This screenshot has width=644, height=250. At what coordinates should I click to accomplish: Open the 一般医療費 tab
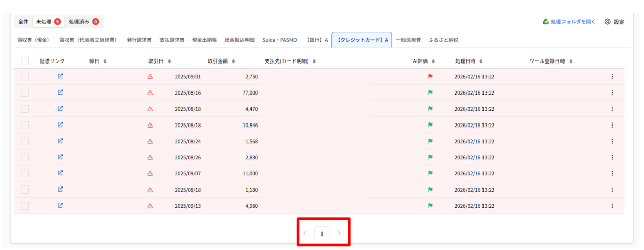[408, 40]
